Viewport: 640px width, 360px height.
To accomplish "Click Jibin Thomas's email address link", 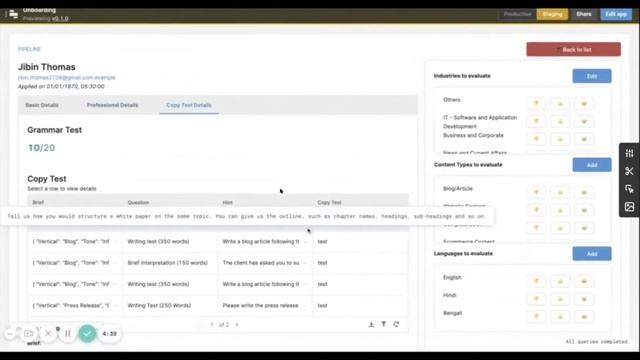I will (x=67, y=78).
